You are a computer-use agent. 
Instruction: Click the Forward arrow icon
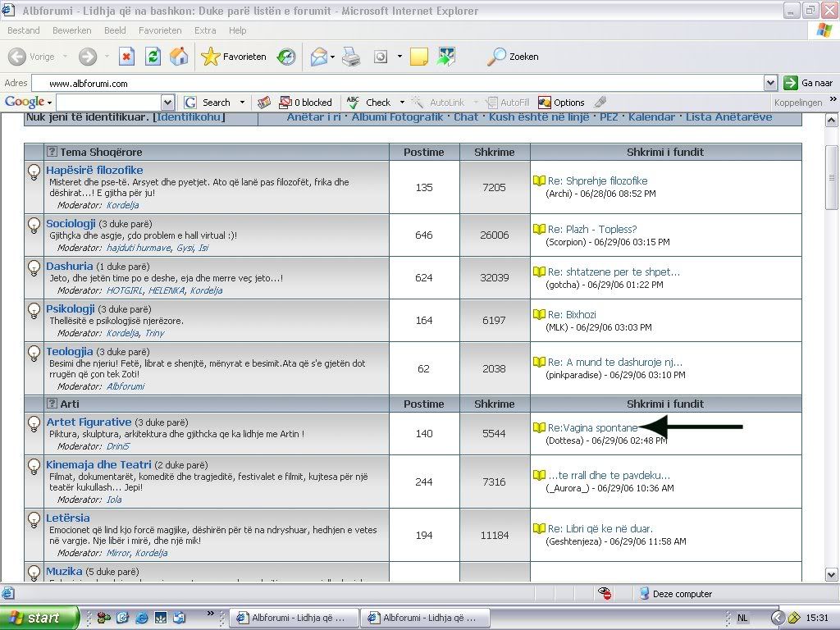click(x=88, y=57)
